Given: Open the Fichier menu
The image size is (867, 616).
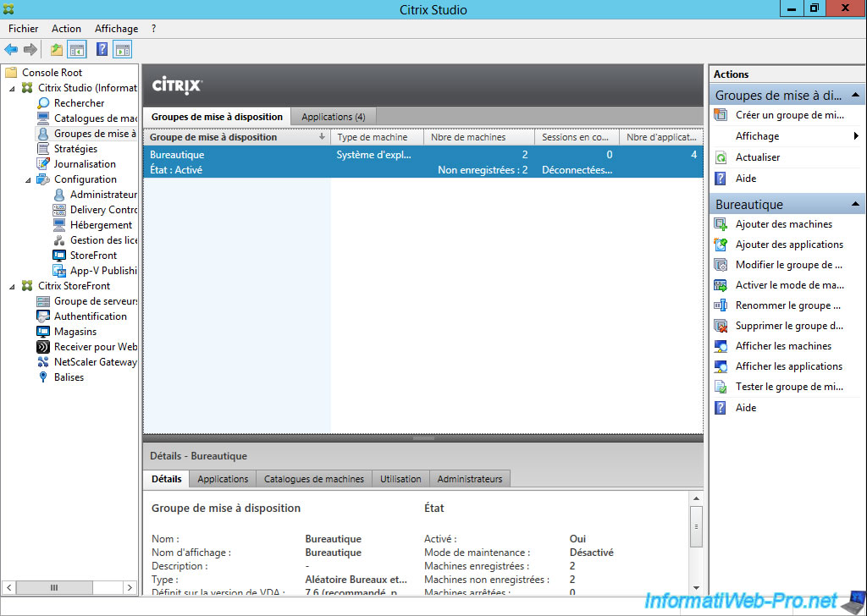Looking at the screenshot, I should (x=23, y=29).
